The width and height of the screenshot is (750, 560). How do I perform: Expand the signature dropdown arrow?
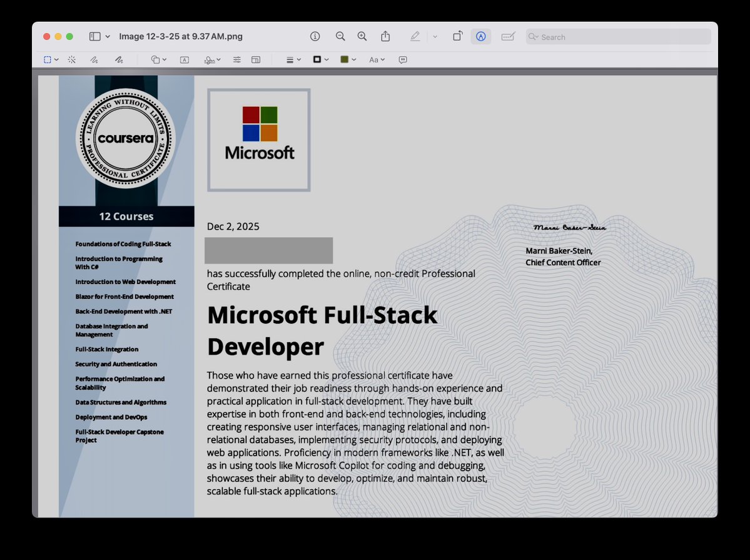[x=218, y=60]
